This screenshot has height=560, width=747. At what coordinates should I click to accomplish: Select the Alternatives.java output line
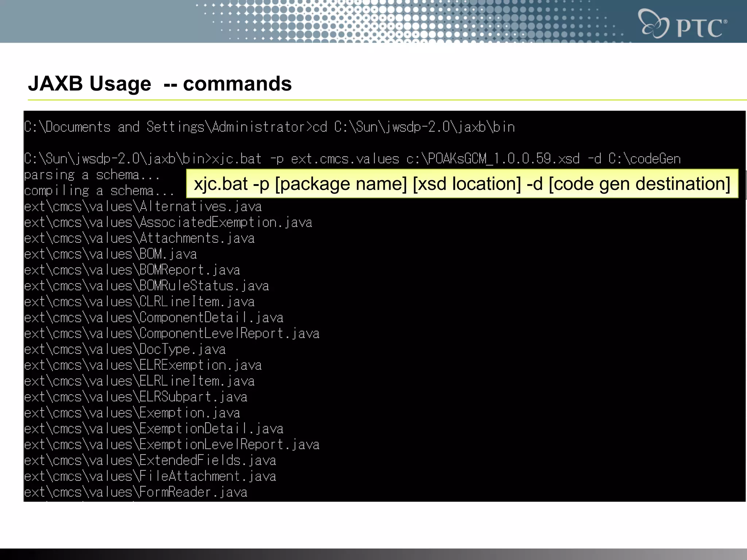click(x=143, y=207)
